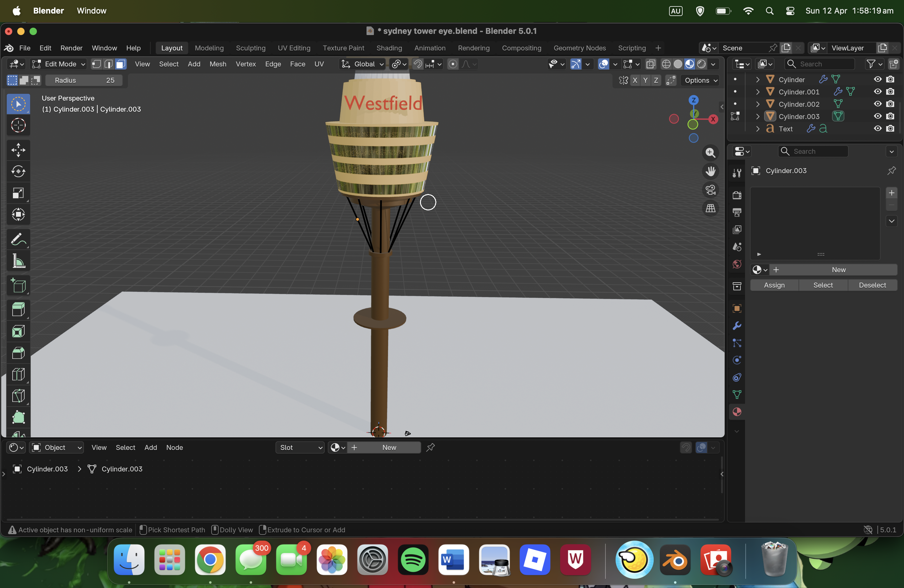
Task: Select the Bevel tool
Action: [x=18, y=353]
